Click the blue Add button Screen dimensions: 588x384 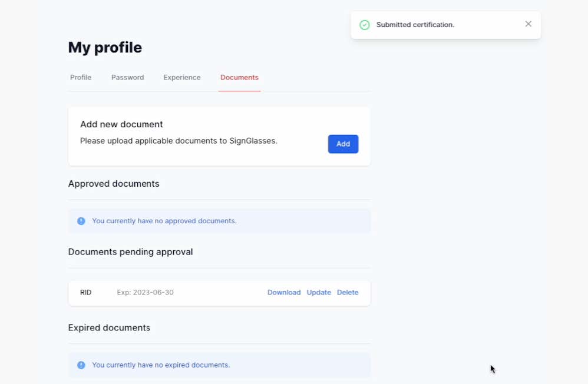point(343,144)
